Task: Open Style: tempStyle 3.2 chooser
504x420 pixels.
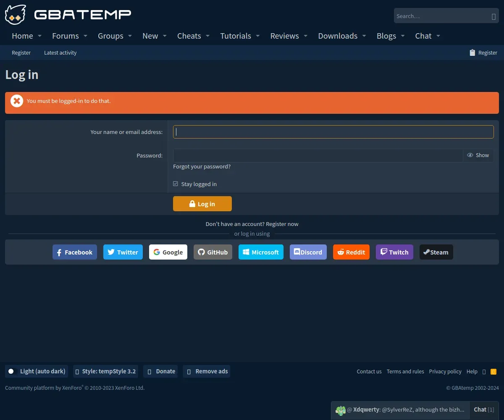Action: click(105, 371)
